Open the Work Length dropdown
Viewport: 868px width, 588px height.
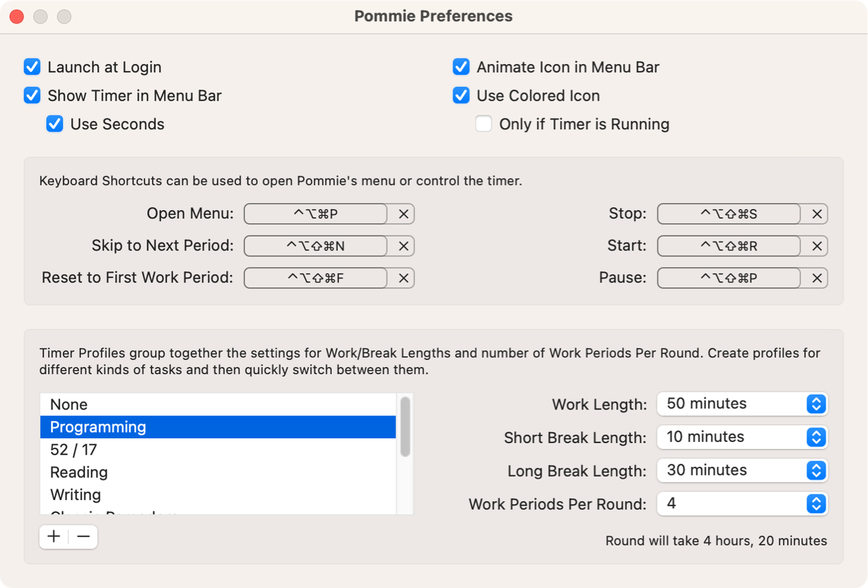pyautogui.click(x=742, y=404)
